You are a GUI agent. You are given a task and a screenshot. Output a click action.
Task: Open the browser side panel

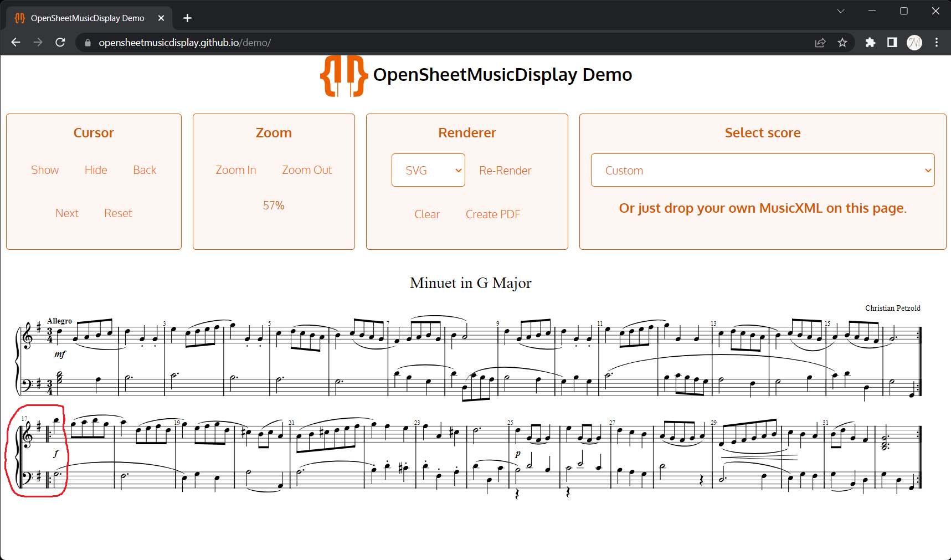(x=892, y=42)
